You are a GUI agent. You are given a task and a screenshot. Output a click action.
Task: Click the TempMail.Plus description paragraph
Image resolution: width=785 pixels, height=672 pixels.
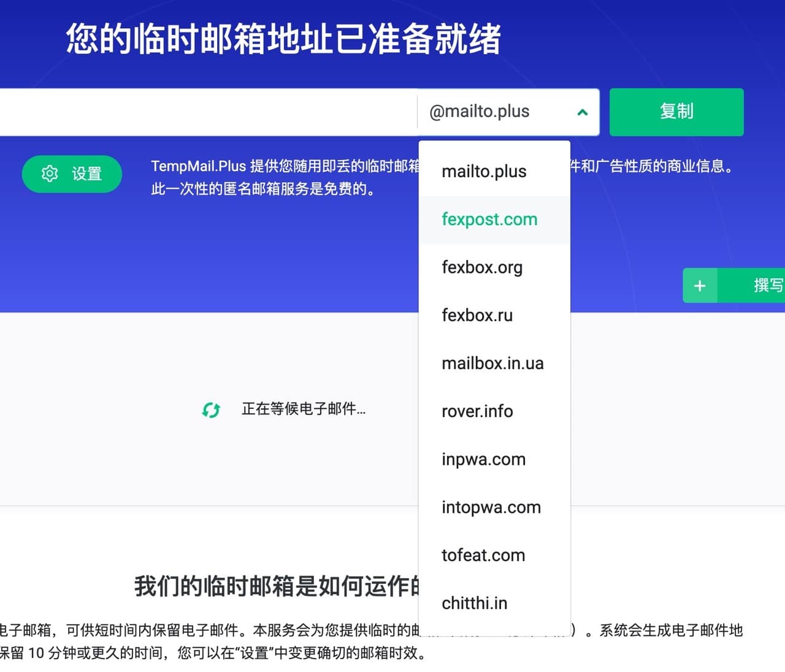coord(442,177)
